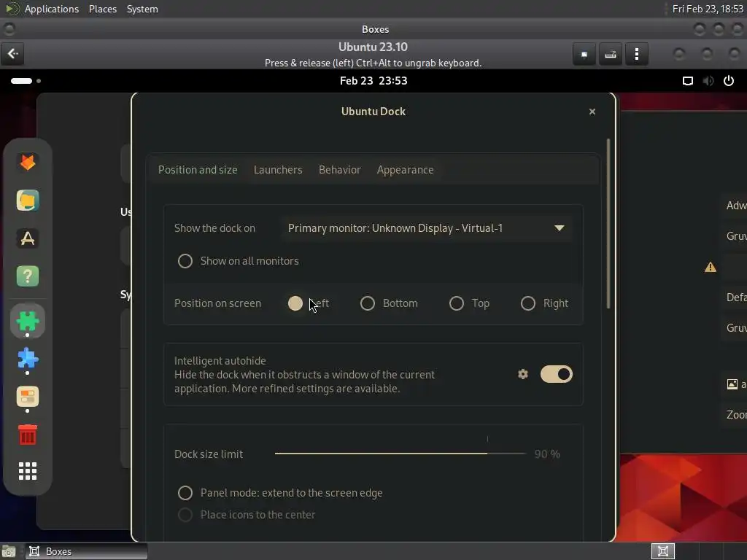The height and width of the screenshot is (560, 747).
Task: Click the Boxes keyboard shortcut button
Action: click(611, 54)
